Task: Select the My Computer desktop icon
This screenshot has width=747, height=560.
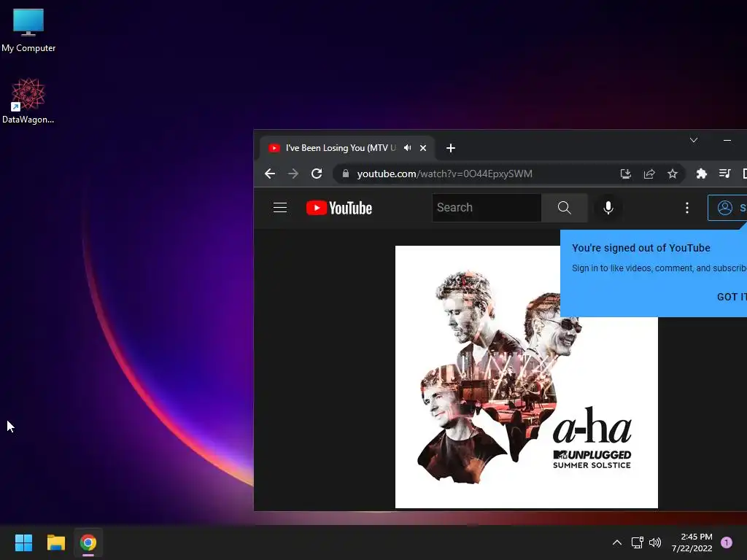Action: point(28,31)
